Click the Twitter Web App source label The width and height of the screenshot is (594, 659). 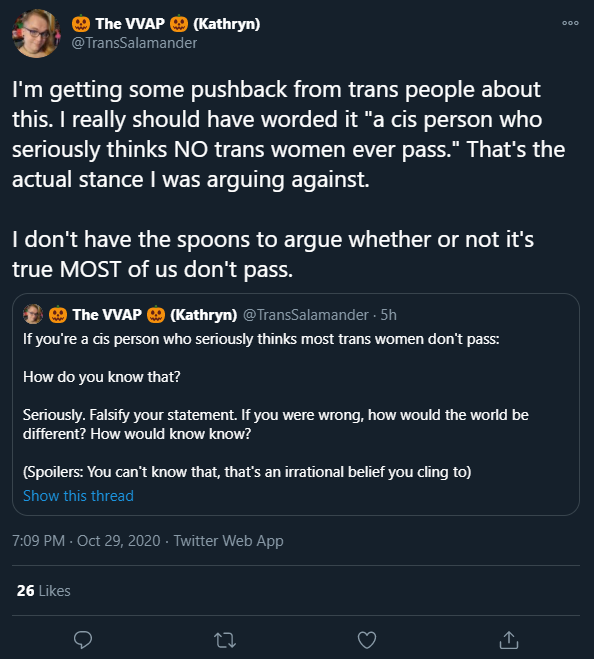tap(228, 541)
